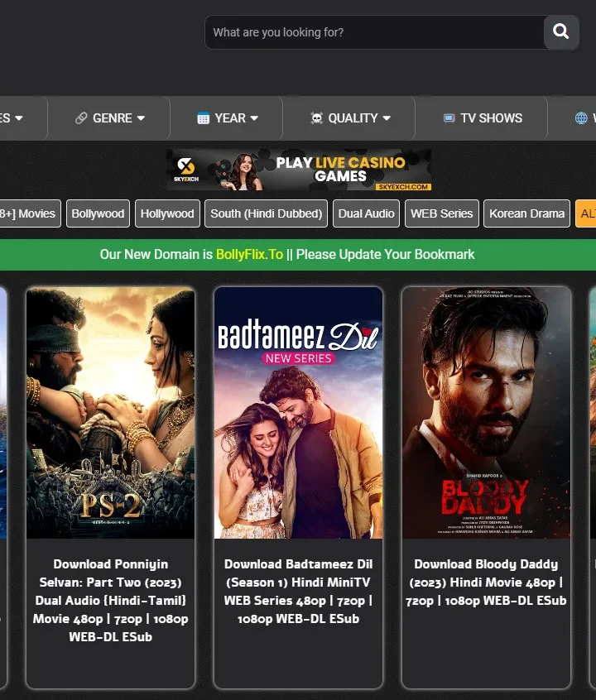
Task: Click the magnifier search button
Action: (x=561, y=32)
